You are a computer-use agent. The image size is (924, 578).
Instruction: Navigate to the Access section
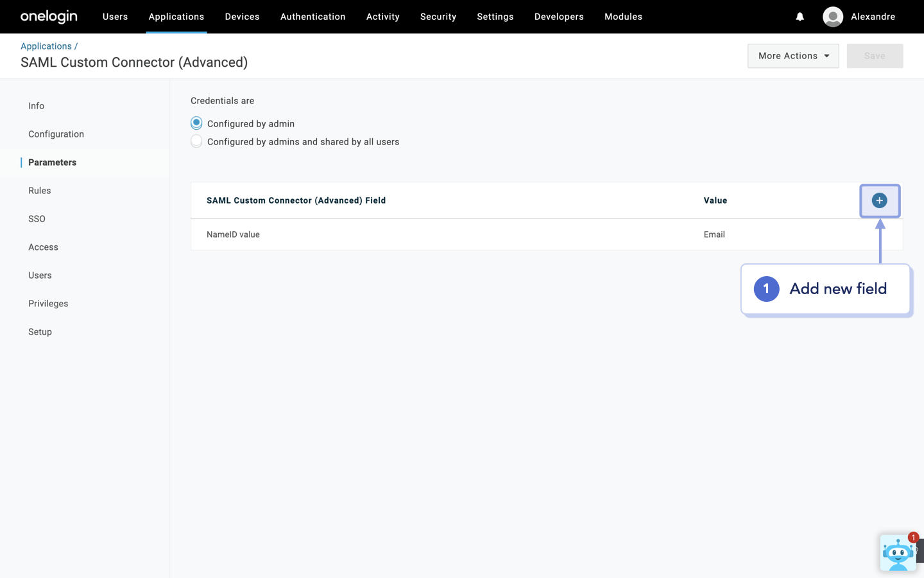pyautogui.click(x=43, y=247)
